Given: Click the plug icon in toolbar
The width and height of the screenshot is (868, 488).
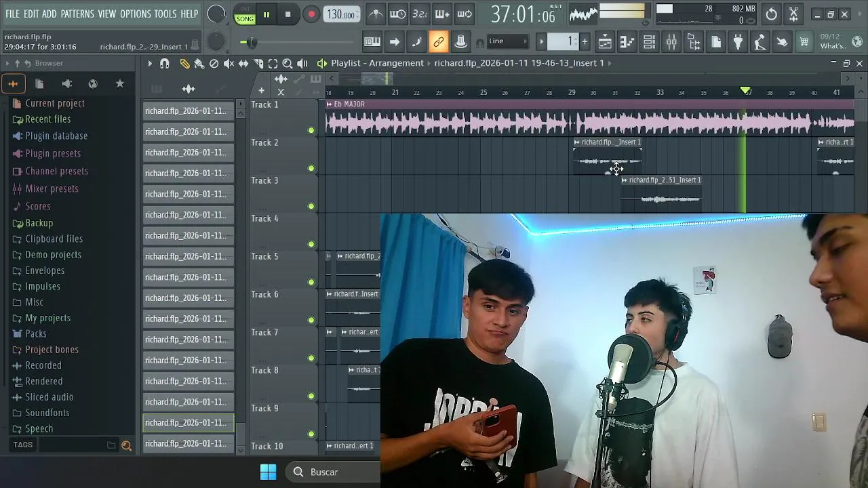Looking at the screenshot, I should [738, 42].
